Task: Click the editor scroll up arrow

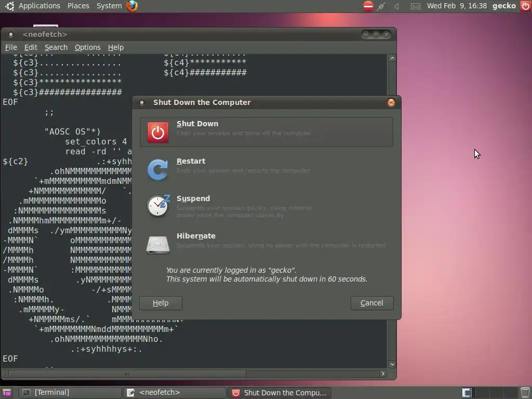Action: (392, 58)
